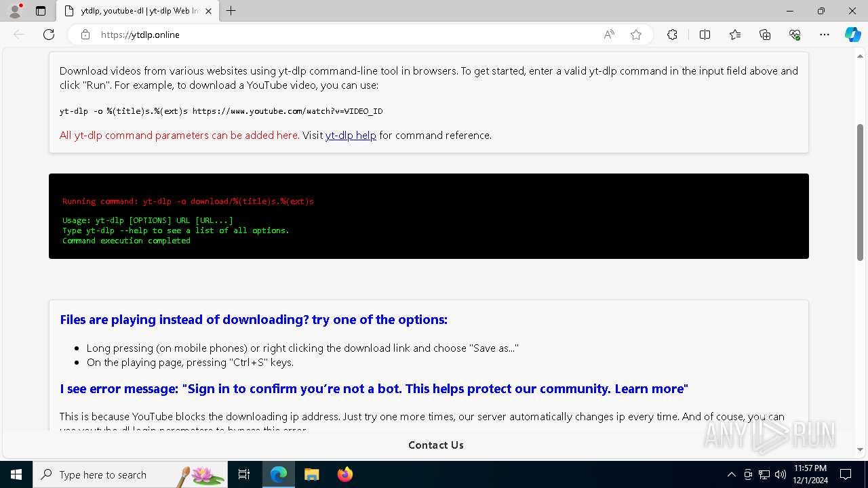The width and height of the screenshot is (868, 488).
Task: Open the Windows Start menu
Action: pyautogui.click(x=16, y=474)
